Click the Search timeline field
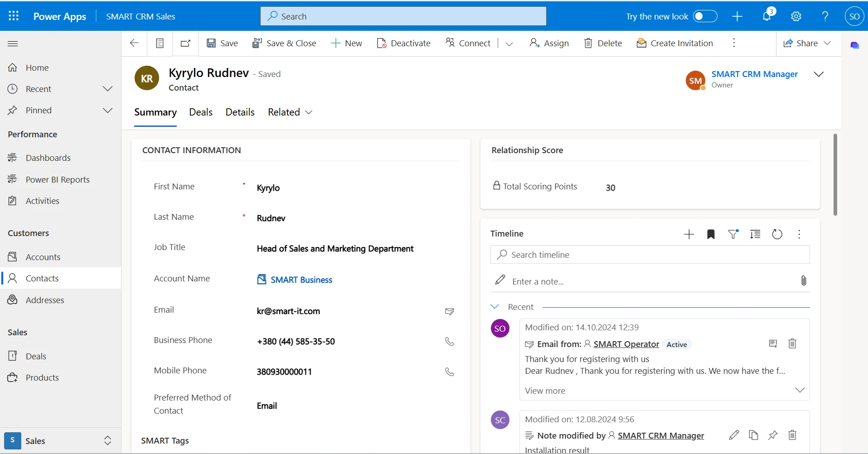This screenshot has height=454, width=868. [x=650, y=255]
